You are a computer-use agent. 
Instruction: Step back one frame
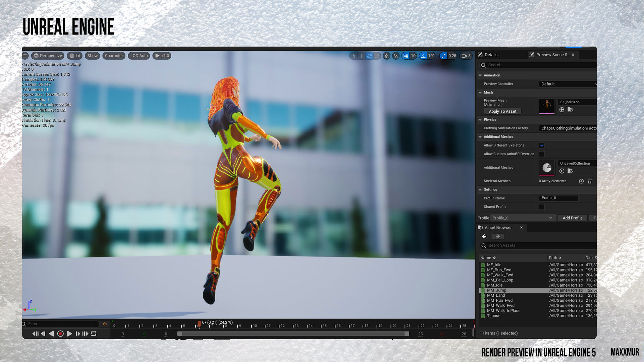point(43,334)
